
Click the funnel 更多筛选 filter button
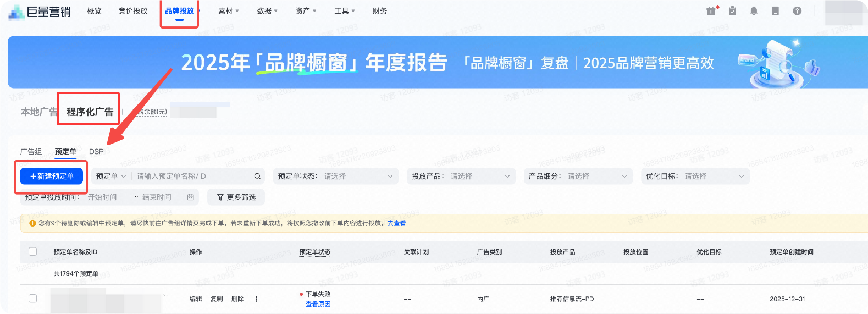[x=236, y=197]
